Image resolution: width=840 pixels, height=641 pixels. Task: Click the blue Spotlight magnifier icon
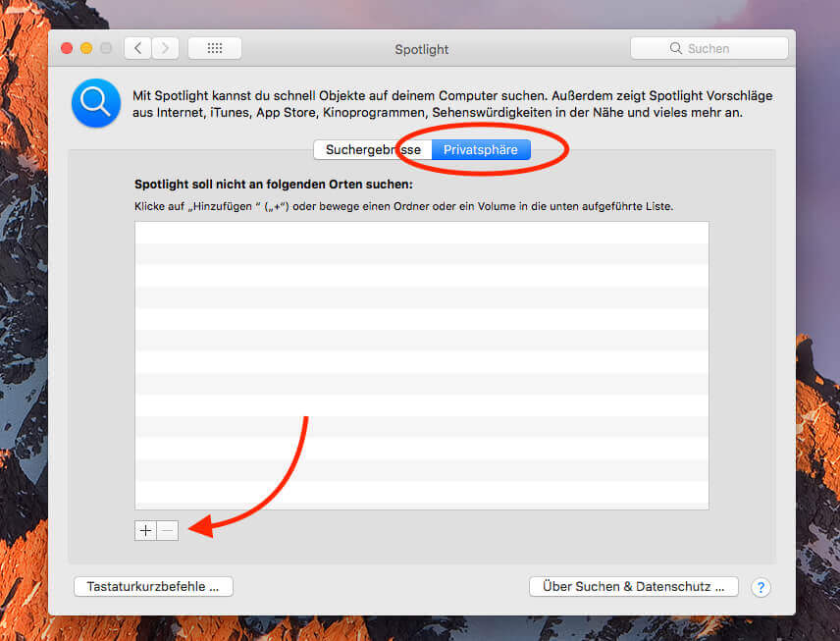pos(96,103)
